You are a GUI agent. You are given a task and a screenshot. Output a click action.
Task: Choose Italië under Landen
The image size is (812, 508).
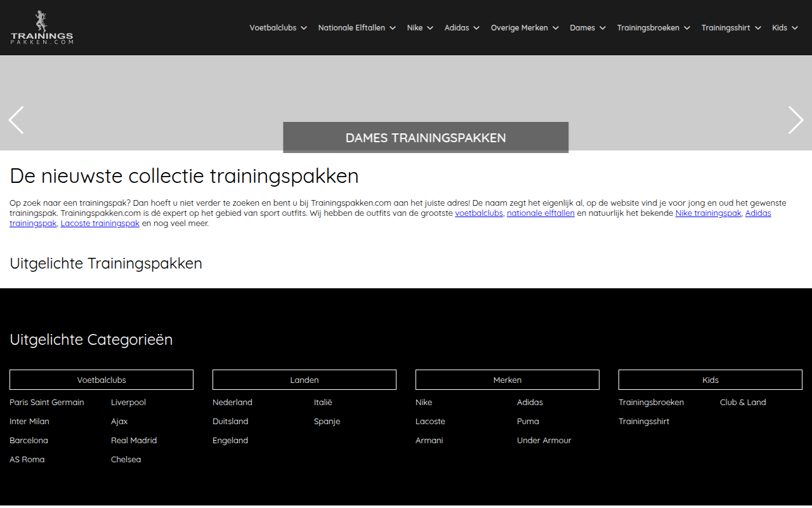click(x=323, y=403)
